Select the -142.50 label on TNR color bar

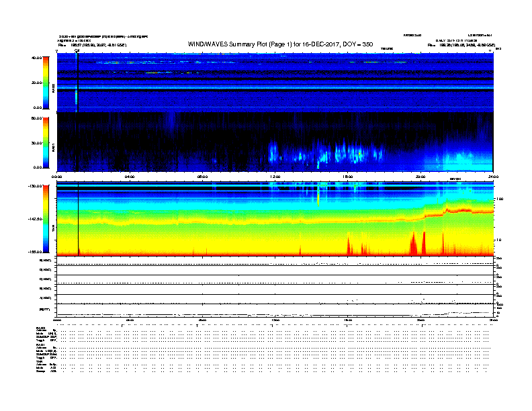35,219
